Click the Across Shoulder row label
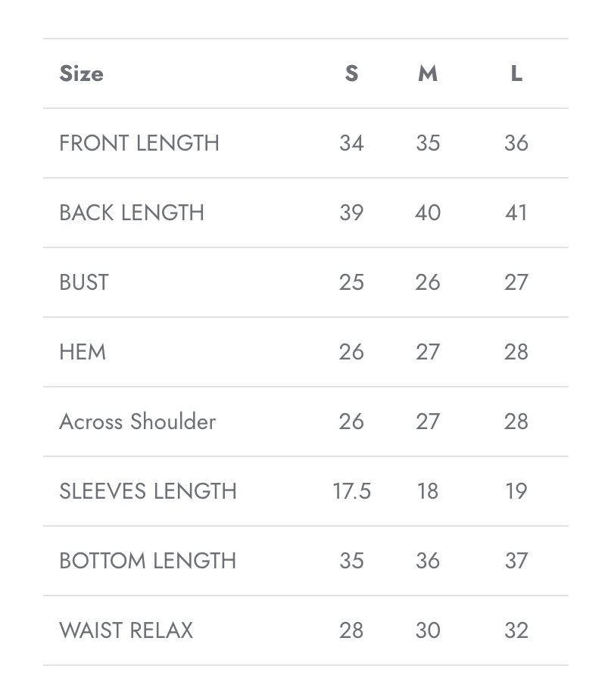The width and height of the screenshot is (608, 700). pyautogui.click(x=138, y=422)
